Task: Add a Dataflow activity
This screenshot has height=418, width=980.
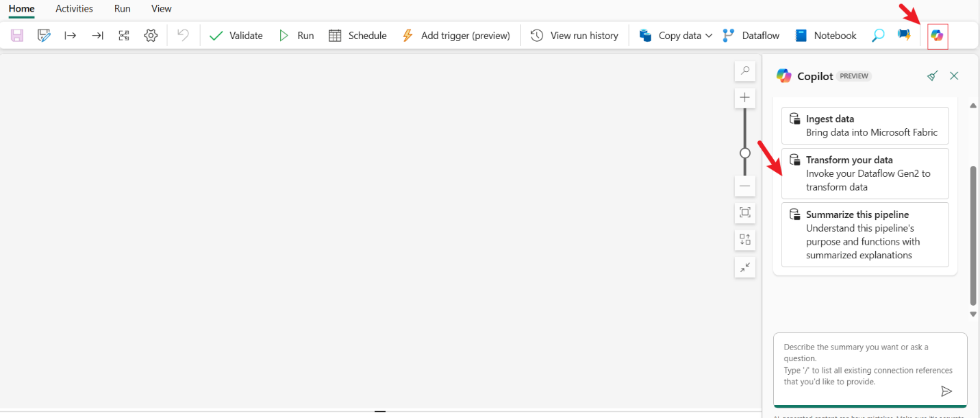Action: tap(751, 36)
